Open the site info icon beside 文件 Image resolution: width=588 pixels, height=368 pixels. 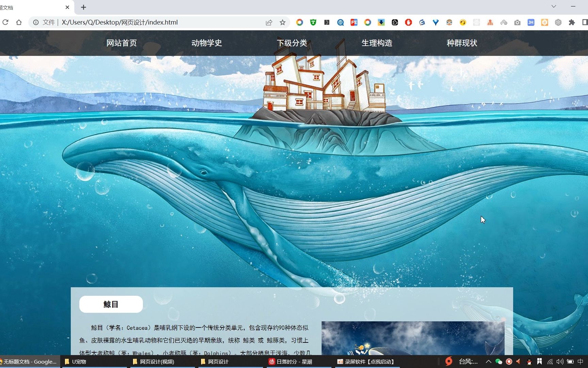tap(36, 22)
